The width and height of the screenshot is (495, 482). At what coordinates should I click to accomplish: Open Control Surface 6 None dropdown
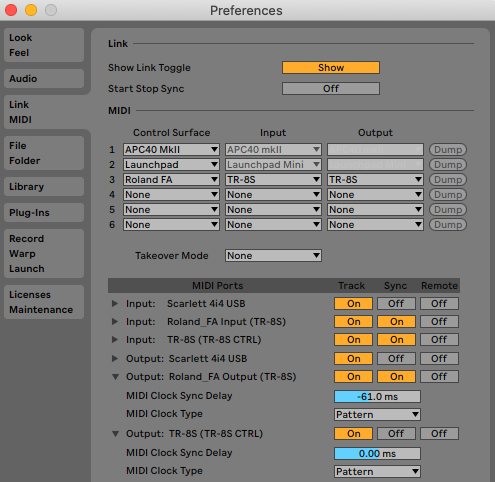click(171, 225)
